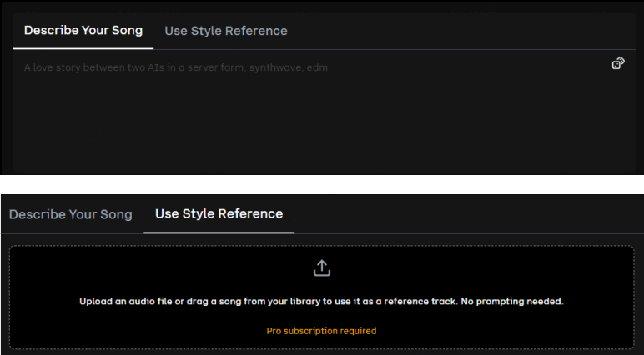Click the dice icon to randomize the prompt

[x=618, y=63]
